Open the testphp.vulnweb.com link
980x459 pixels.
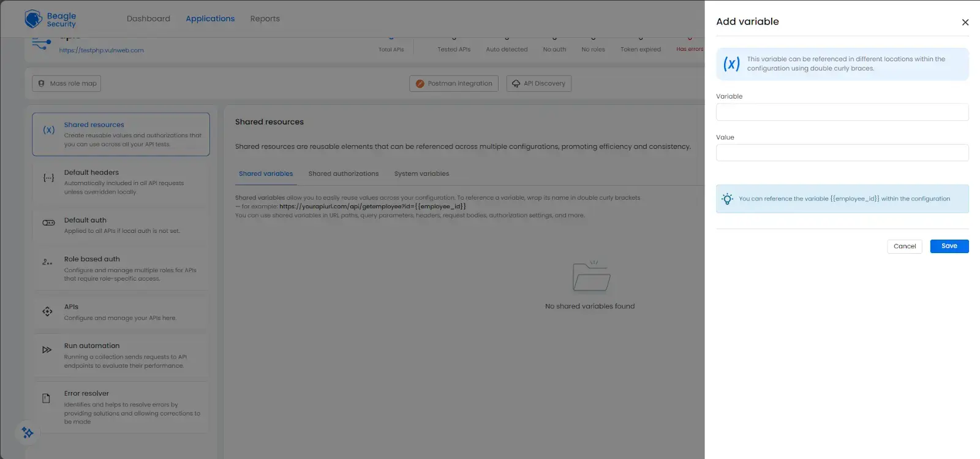pyautogui.click(x=102, y=50)
